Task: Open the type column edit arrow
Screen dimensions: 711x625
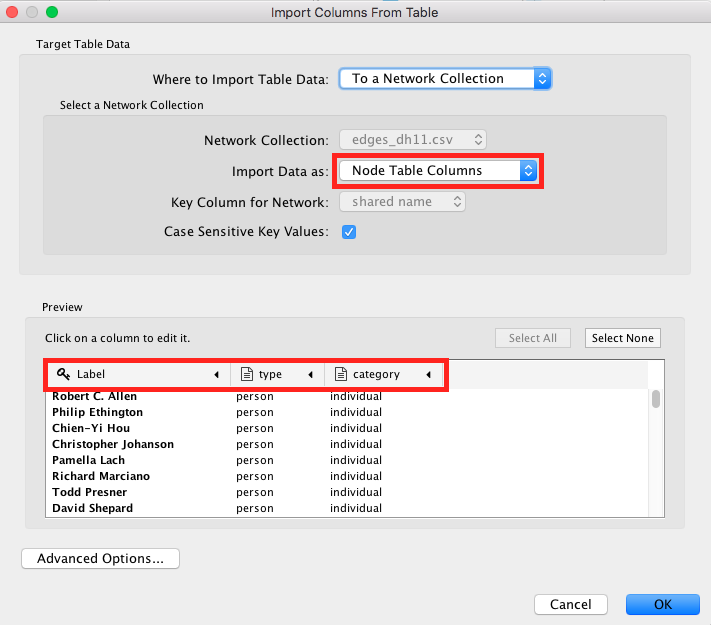Action: pos(311,375)
